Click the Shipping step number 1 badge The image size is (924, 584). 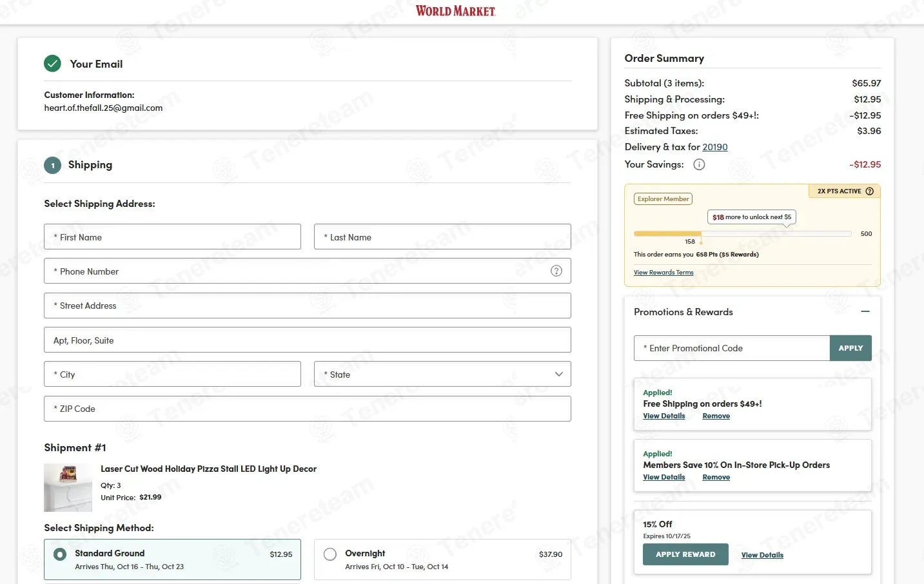(x=53, y=165)
